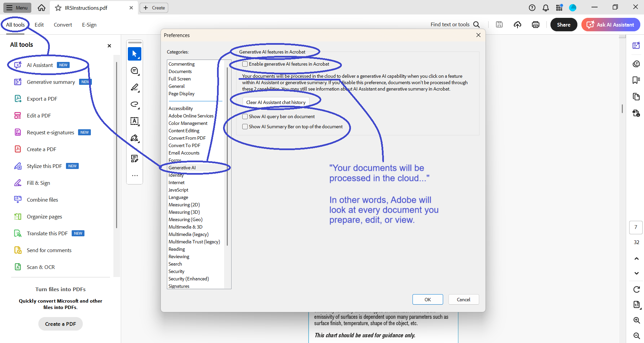Open the Edit a PDF tool
This screenshot has width=644, height=343.
[x=33, y=115]
